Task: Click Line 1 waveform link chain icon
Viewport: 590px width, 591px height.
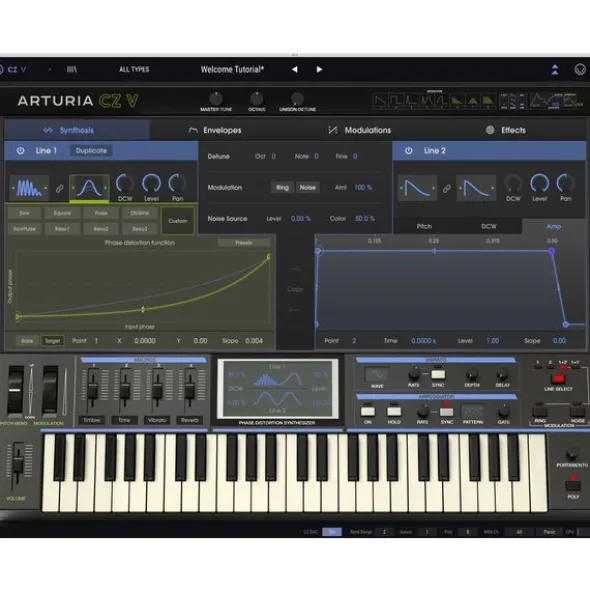Action: (x=60, y=188)
